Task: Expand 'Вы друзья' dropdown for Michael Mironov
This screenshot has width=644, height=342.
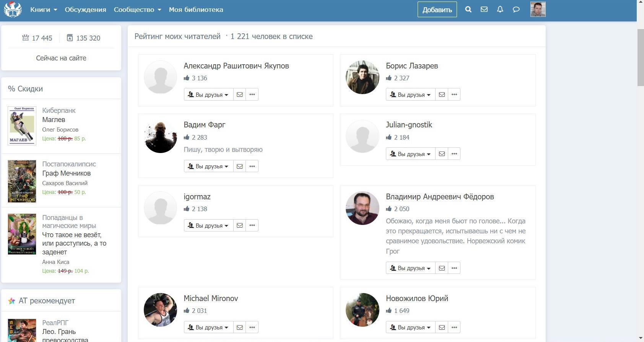Action: click(208, 327)
